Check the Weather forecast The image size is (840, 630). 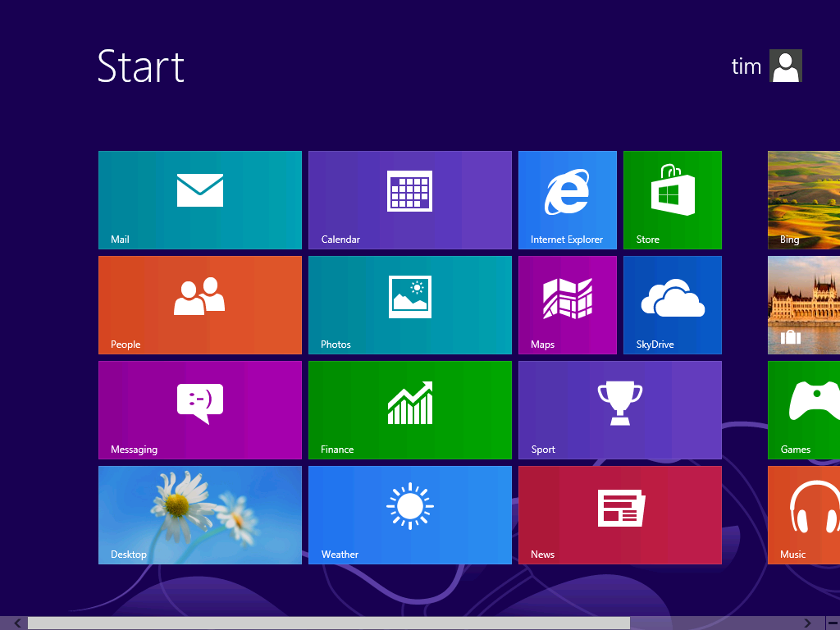(x=409, y=514)
